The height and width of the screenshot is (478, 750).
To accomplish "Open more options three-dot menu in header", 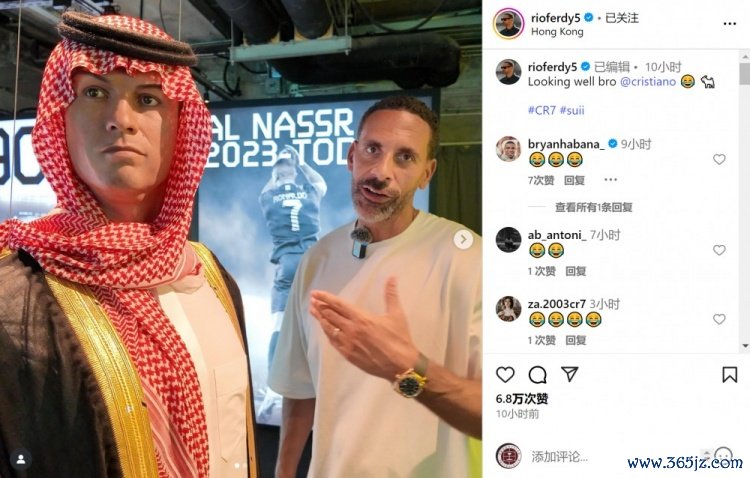I will [729, 24].
